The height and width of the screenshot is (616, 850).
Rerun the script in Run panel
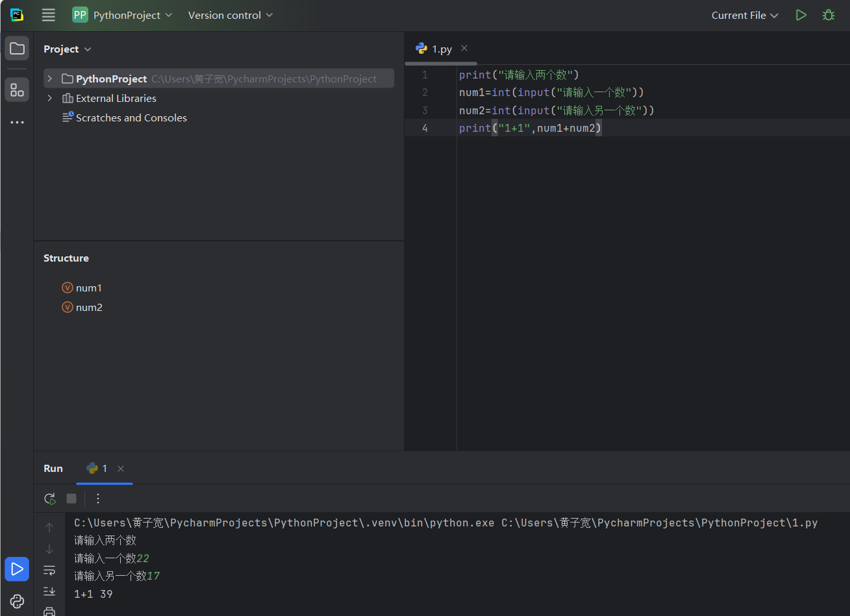click(49, 499)
